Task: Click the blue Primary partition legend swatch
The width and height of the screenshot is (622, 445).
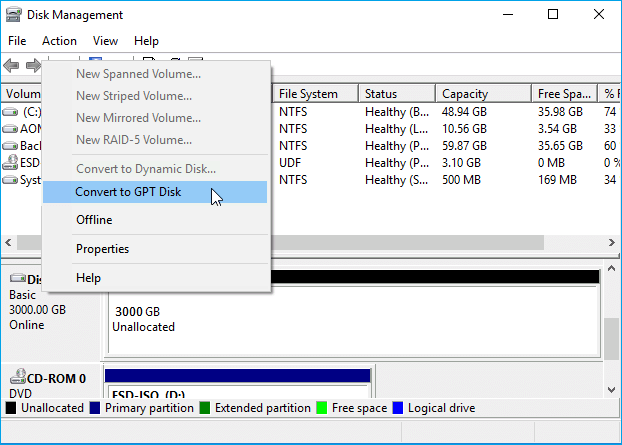Action: coord(95,408)
